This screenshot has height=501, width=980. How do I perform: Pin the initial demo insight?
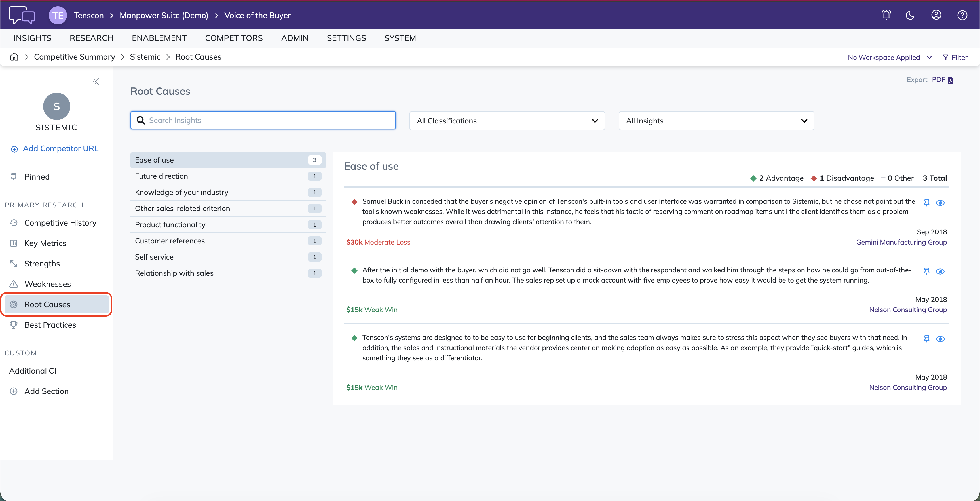coord(926,271)
